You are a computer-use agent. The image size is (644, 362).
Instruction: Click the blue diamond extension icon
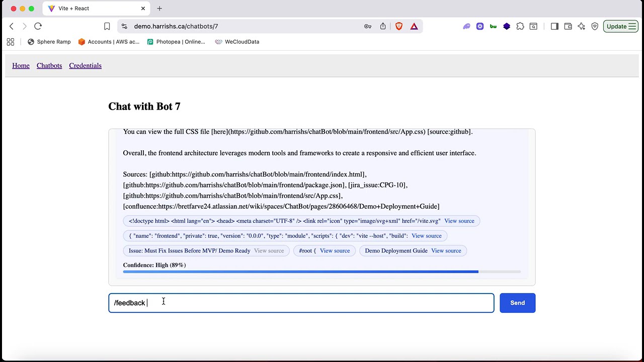coord(507,26)
